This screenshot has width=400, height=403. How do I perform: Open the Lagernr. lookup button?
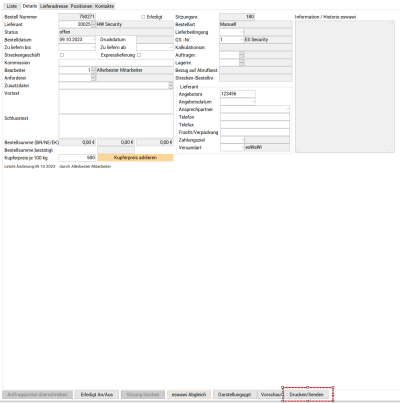(242, 63)
